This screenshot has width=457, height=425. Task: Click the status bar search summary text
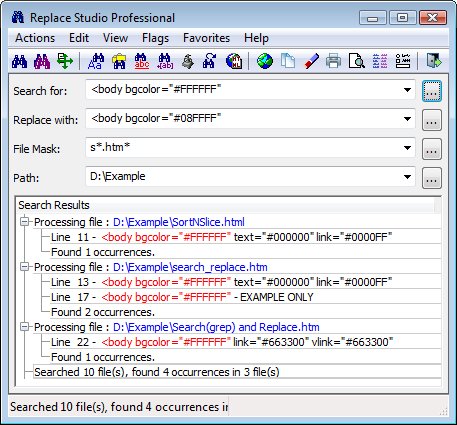[119, 407]
